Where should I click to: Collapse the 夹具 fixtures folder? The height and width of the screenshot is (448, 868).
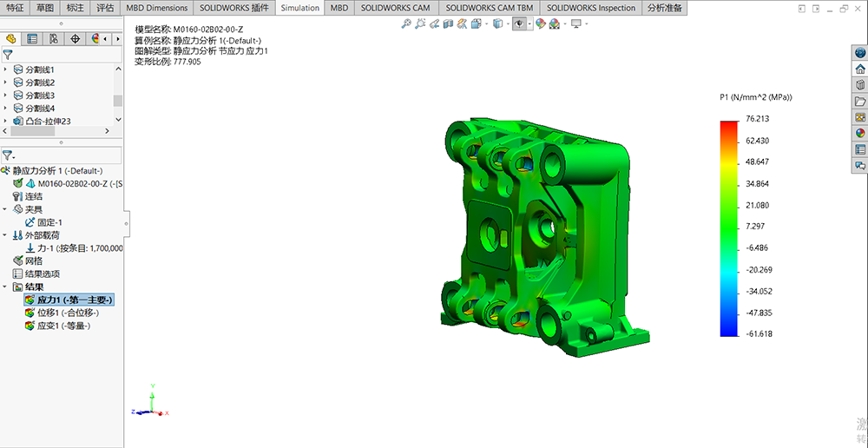tap(6, 209)
